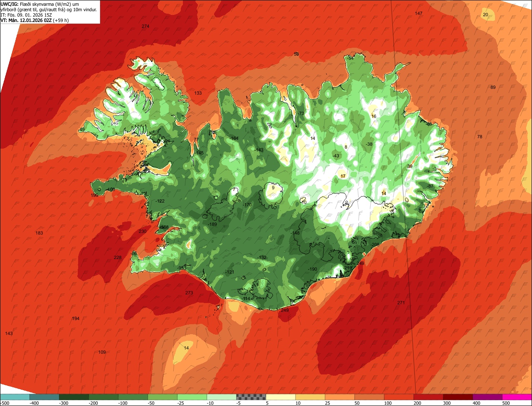532x406 pixels.
Task: Click the value 9 on the small glacier
Action: point(273,188)
